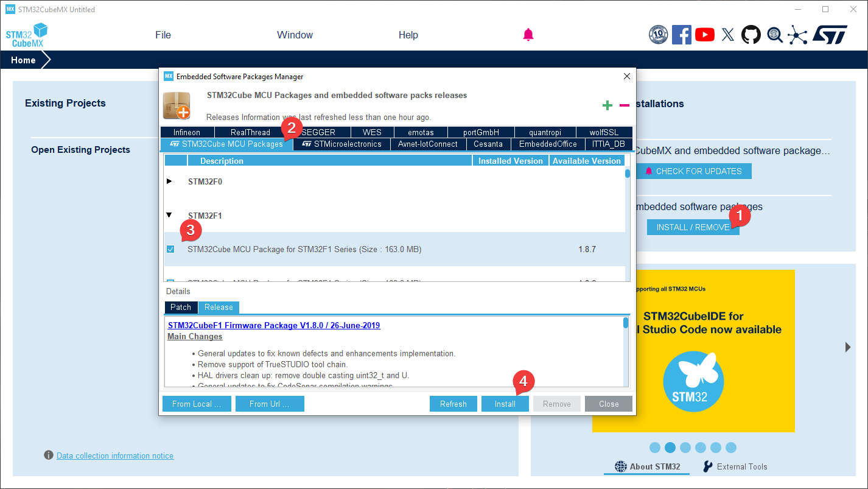Click the From Local button

click(196, 404)
